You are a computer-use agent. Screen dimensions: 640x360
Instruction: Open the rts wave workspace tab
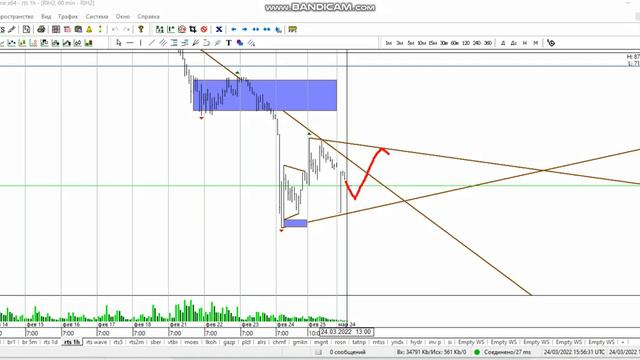click(x=97, y=342)
